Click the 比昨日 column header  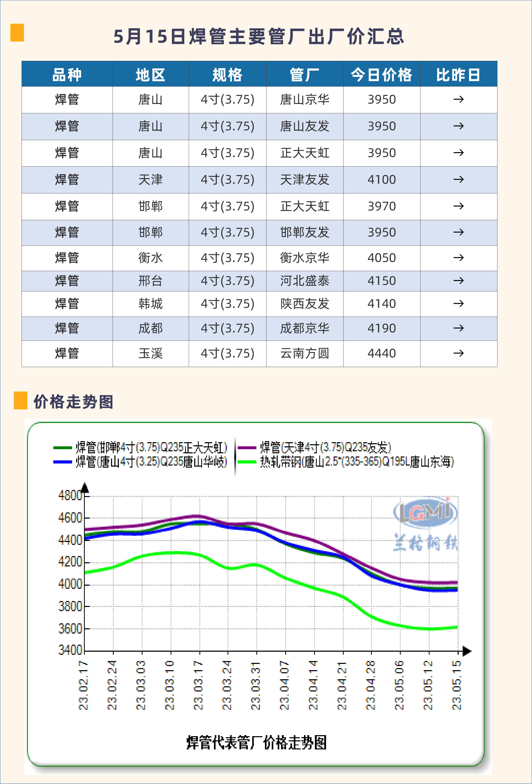458,75
